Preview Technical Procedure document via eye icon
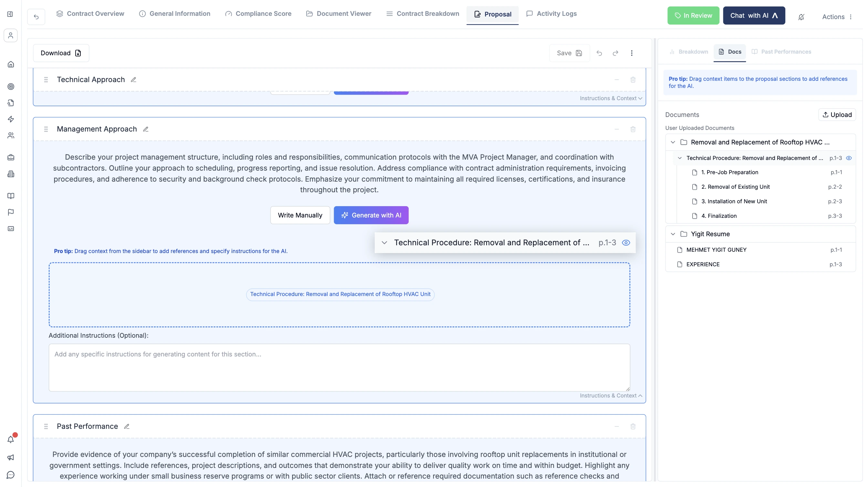The width and height of the screenshot is (868, 487). [849, 158]
